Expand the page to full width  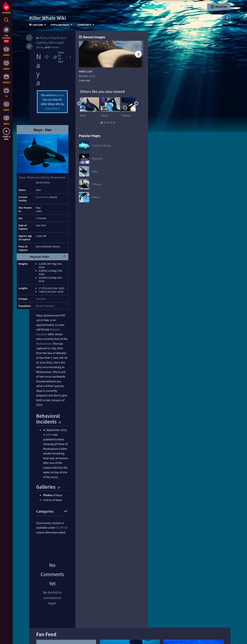(x=29, y=38)
